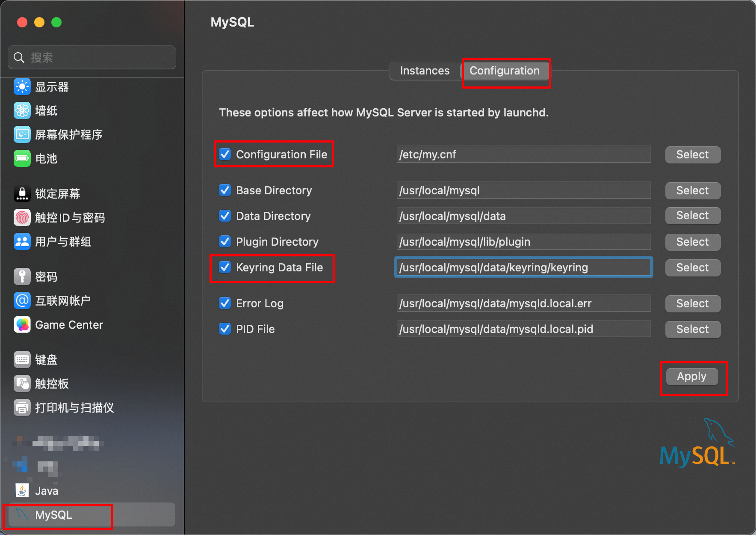Apply the MySQL configuration changes
The width and height of the screenshot is (756, 535).
tap(692, 377)
